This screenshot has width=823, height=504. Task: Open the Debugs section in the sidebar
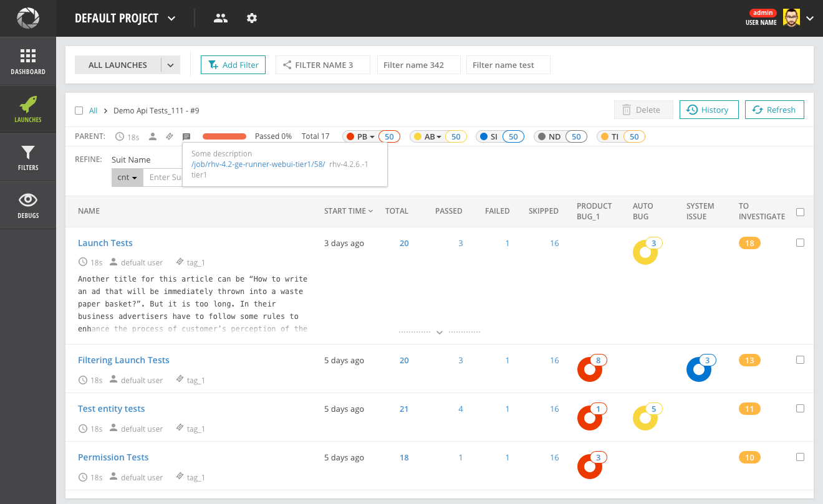pyautogui.click(x=27, y=204)
